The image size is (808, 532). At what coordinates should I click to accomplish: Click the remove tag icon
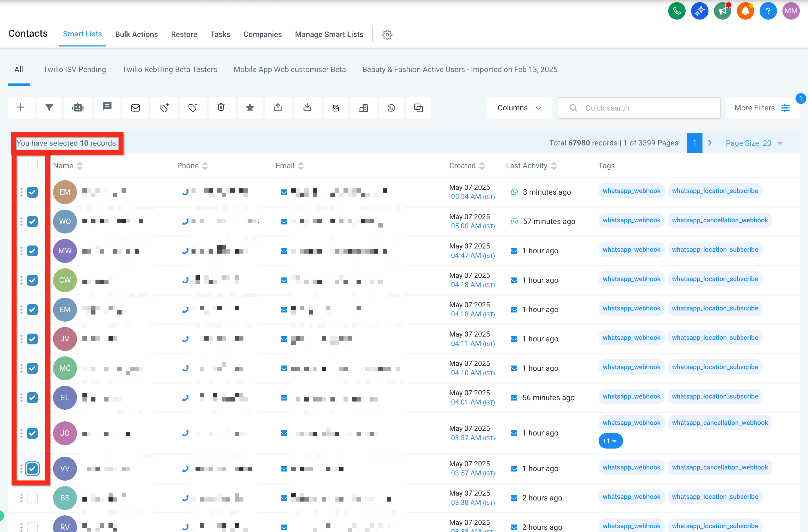point(193,108)
